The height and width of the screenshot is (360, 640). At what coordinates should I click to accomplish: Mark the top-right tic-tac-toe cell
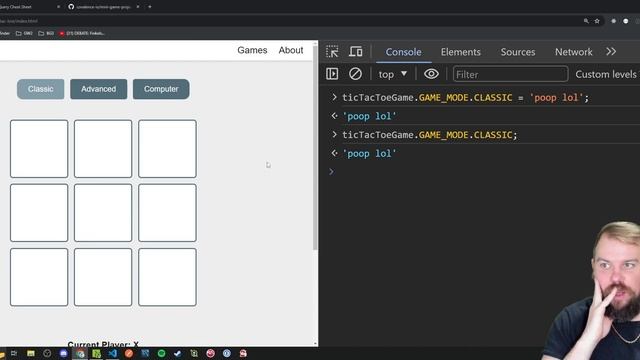(x=167, y=149)
